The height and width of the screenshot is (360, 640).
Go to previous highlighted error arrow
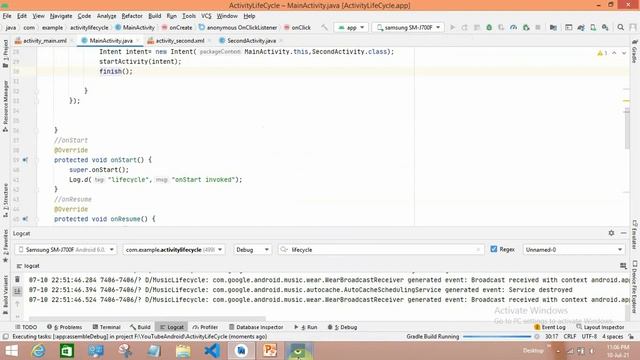coord(614,53)
